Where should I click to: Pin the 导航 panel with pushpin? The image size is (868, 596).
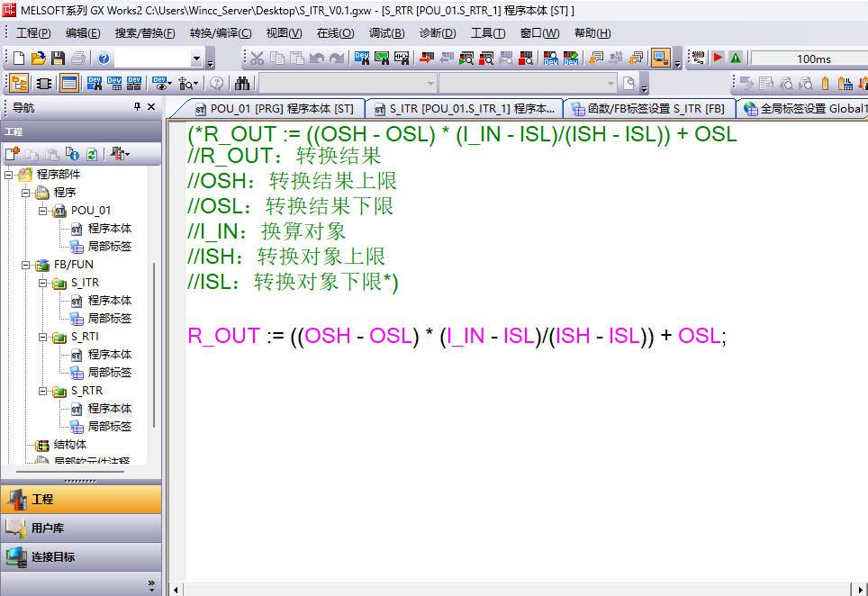137,107
